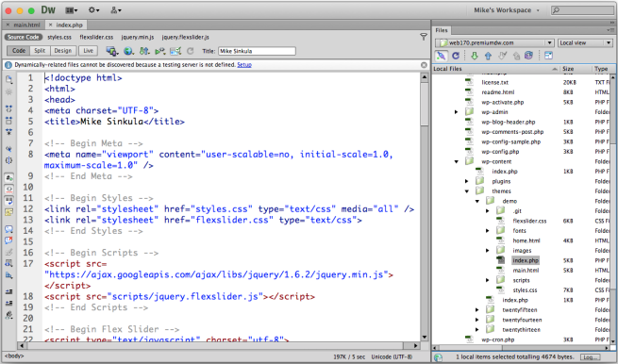Click the green Get files arrow
This screenshot has width=618, height=364.
(475, 56)
